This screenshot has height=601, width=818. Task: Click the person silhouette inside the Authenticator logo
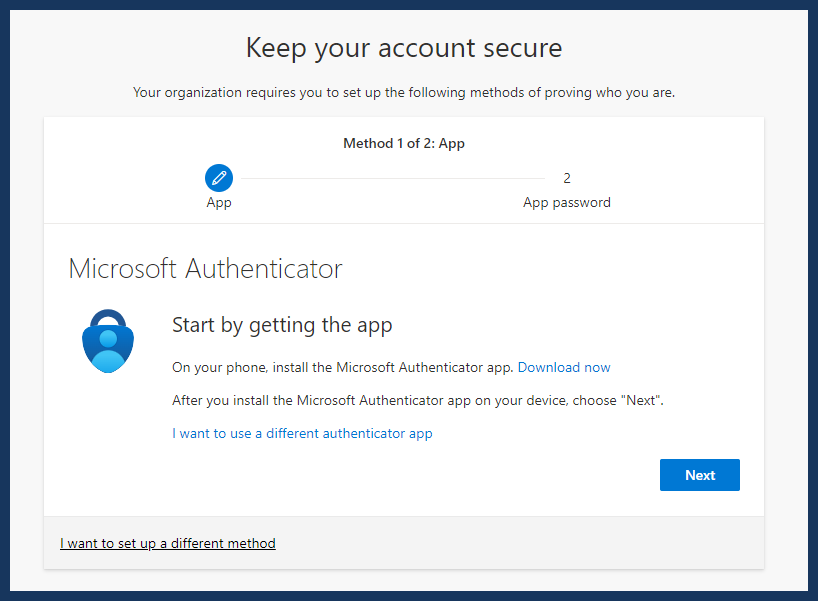tap(108, 352)
